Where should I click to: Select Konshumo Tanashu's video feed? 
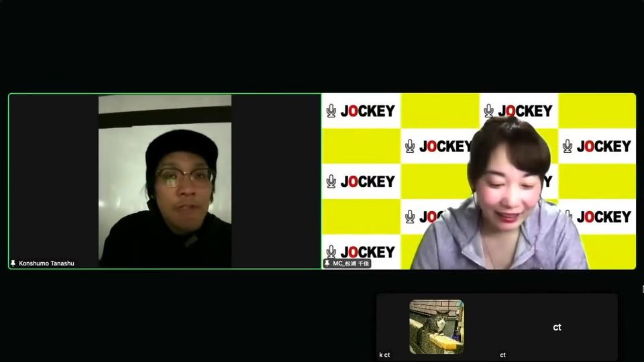(165, 182)
